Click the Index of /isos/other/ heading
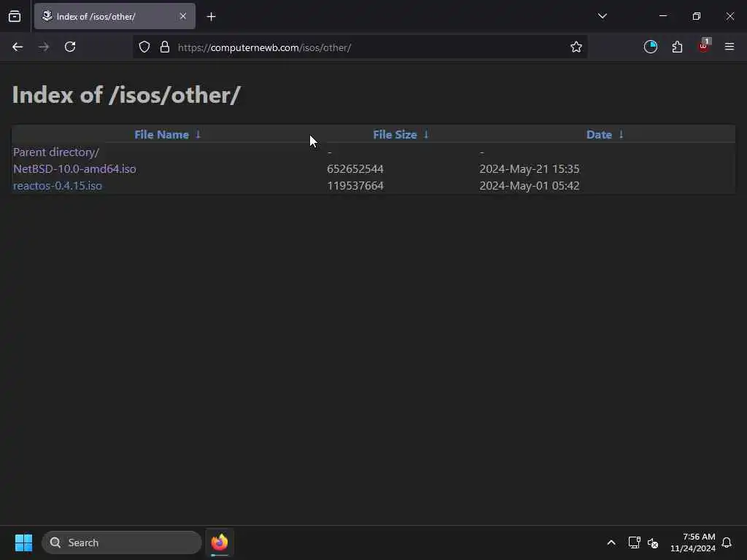747x560 pixels. pyautogui.click(x=126, y=95)
